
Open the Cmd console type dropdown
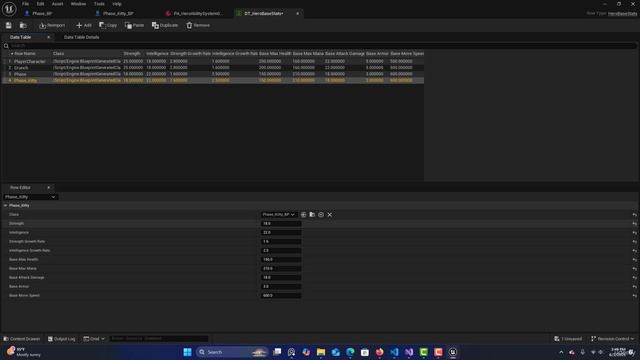click(94, 339)
